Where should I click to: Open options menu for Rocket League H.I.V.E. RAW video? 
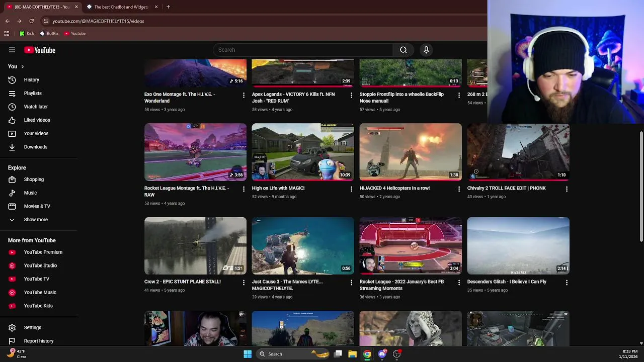click(x=244, y=189)
